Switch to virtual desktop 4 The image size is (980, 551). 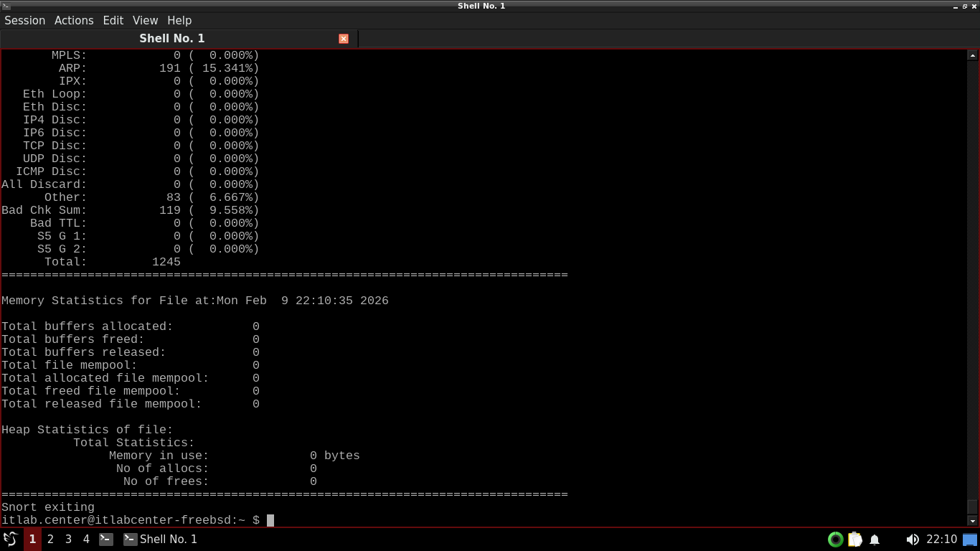tap(86, 539)
